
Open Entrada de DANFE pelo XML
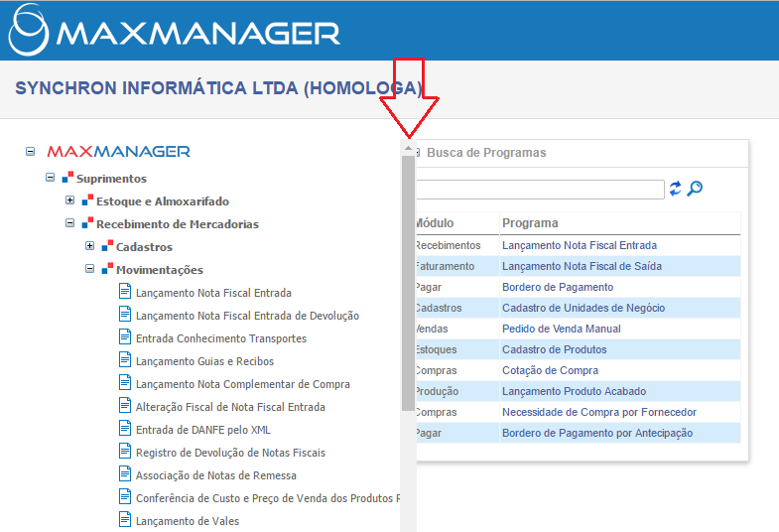pyautogui.click(x=203, y=430)
